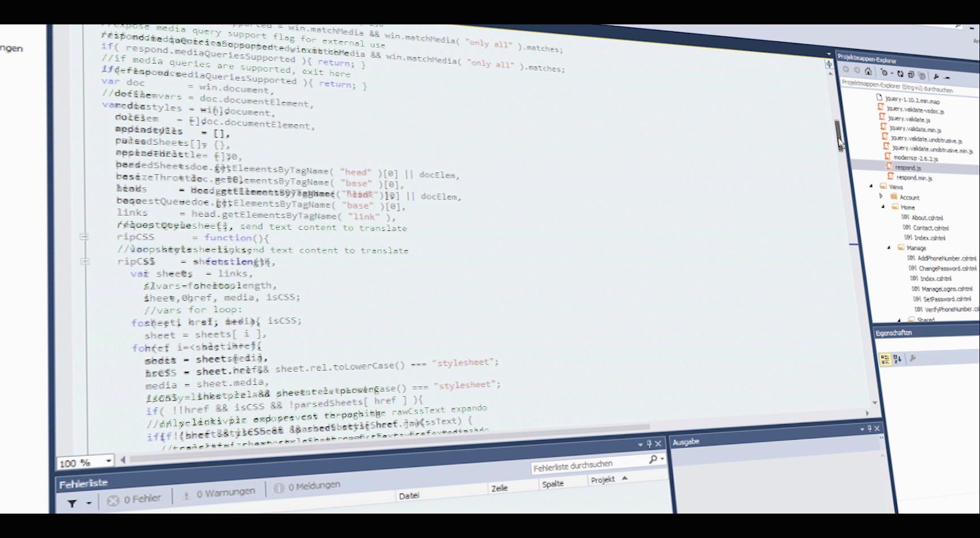Collapse the Manage folder arrow
980x538 pixels.
tap(889, 247)
